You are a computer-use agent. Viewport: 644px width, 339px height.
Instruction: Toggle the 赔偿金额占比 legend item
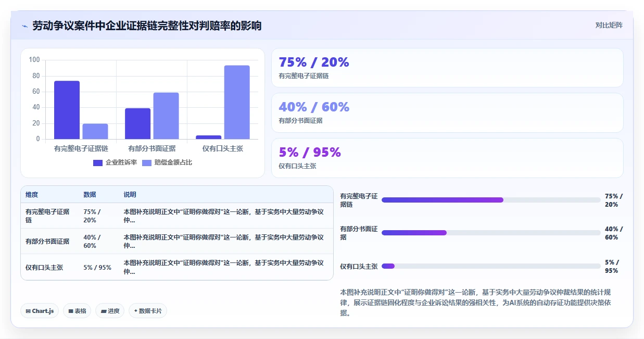tap(167, 162)
